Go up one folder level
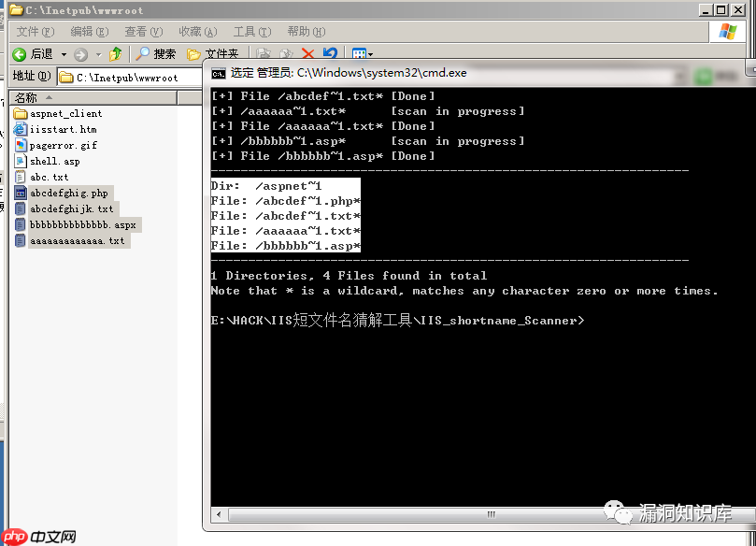 [x=115, y=54]
